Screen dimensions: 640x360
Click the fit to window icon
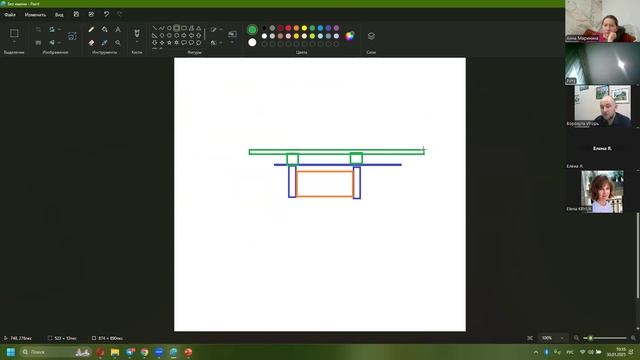click(x=530, y=338)
